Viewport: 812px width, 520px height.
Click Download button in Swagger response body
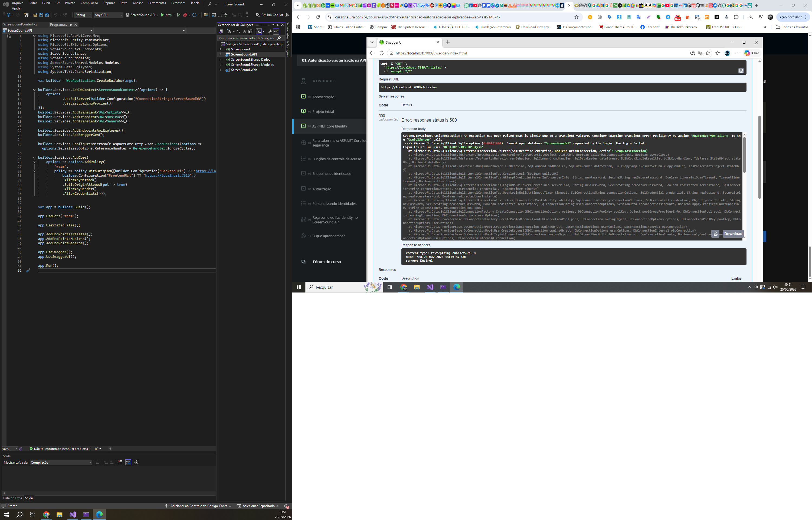(733, 234)
